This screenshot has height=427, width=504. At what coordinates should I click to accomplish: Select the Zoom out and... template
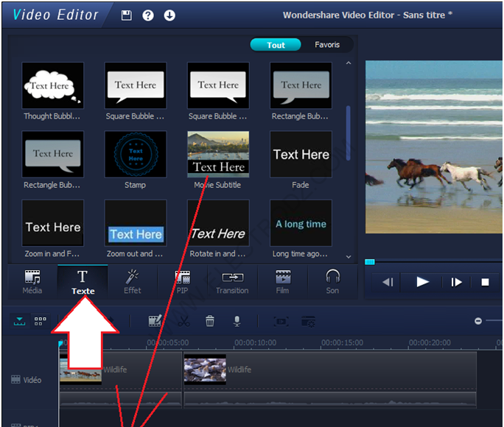tap(136, 223)
